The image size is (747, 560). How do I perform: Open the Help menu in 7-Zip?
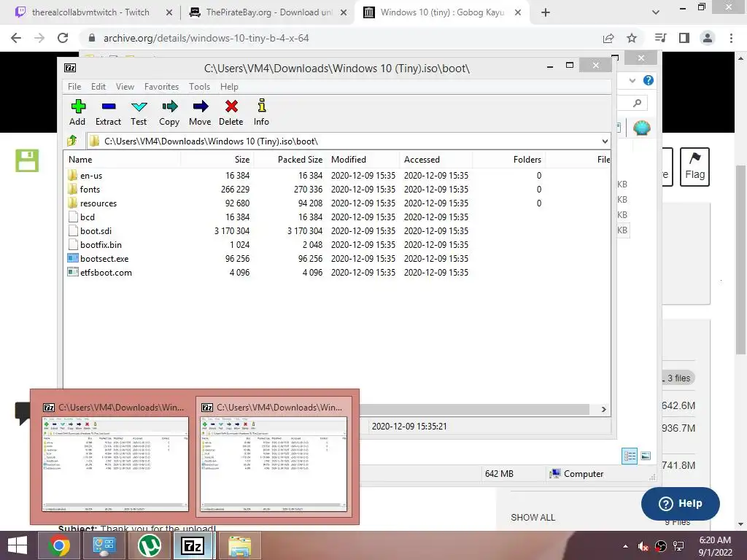pos(229,87)
